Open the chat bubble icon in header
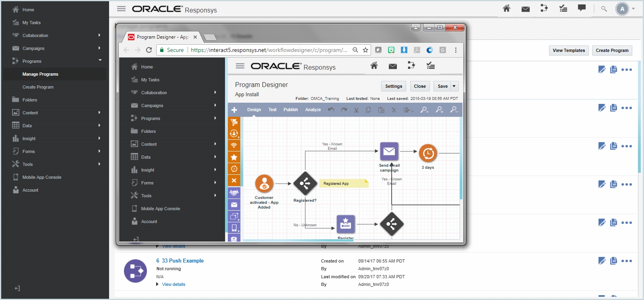Viewport: 644px width, 300px height. [x=582, y=8]
